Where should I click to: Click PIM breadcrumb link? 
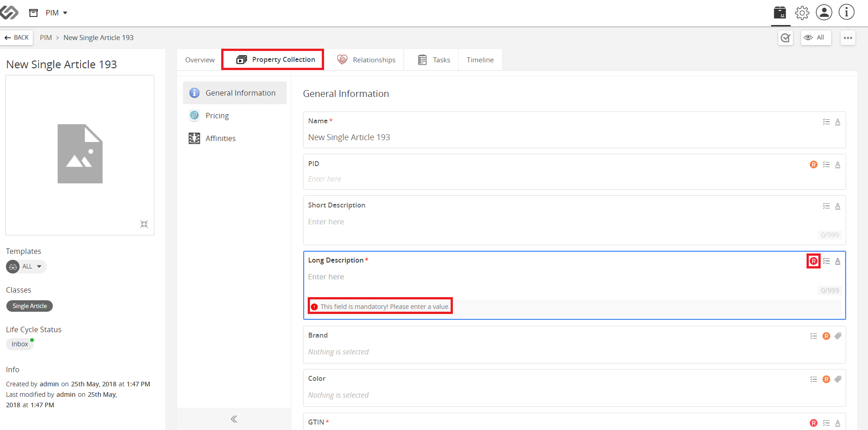46,38
